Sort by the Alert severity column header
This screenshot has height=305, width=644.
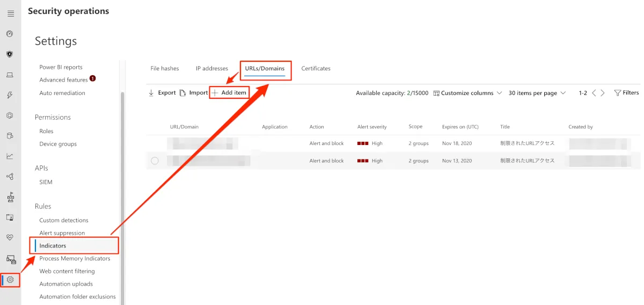pos(372,127)
